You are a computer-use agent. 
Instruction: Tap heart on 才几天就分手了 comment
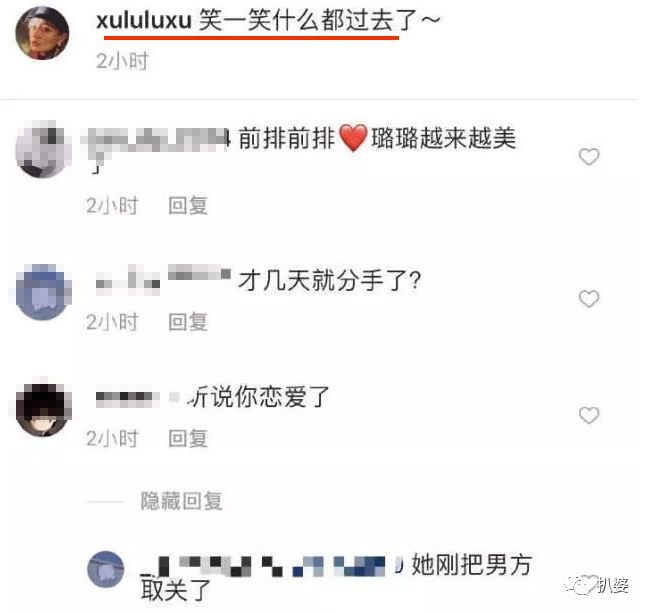[589, 299]
